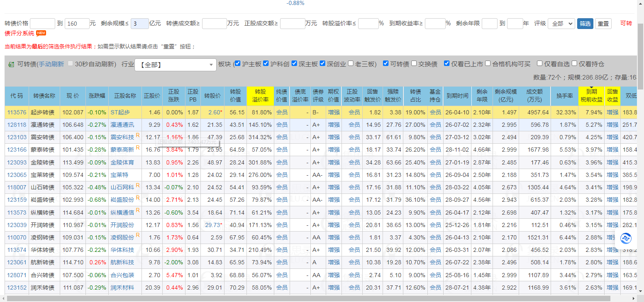Open the 手动刷新 manual refresh link
The height and width of the screenshot is (302, 644).
51,64
